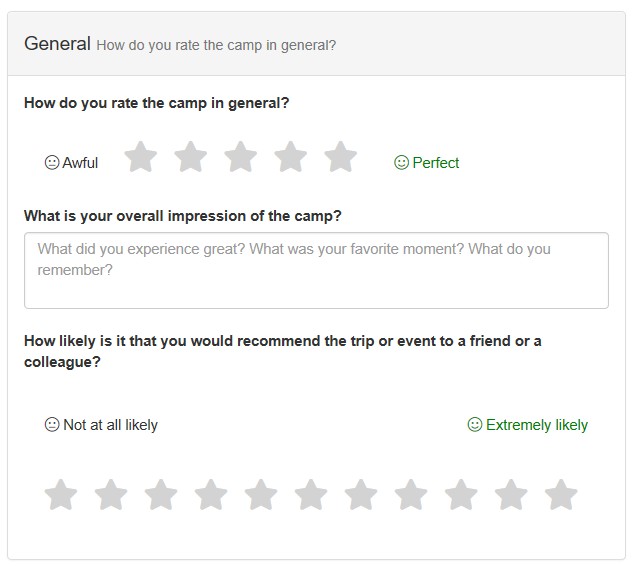
Task: Select fourth star in recommendation rating
Action: pyautogui.click(x=211, y=494)
